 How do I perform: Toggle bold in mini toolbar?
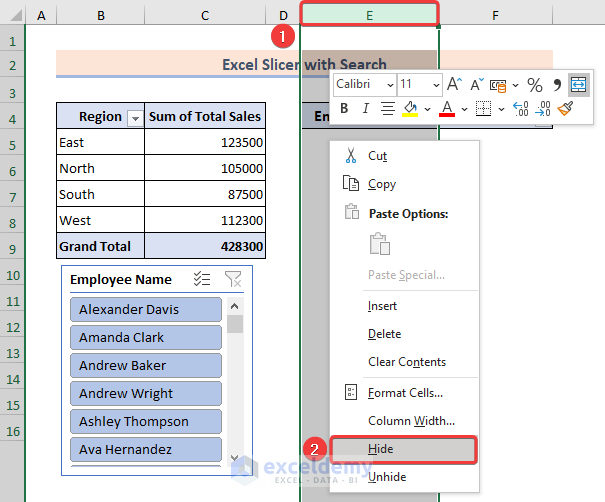[x=344, y=108]
